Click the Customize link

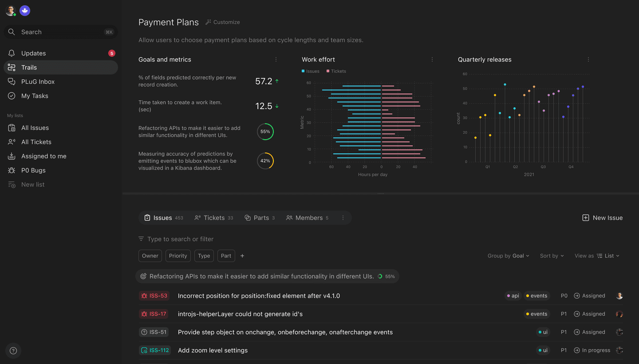click(222, 22)
